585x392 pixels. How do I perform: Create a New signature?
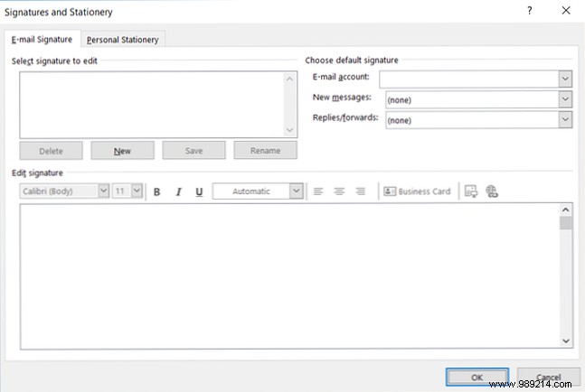[122, 151]
